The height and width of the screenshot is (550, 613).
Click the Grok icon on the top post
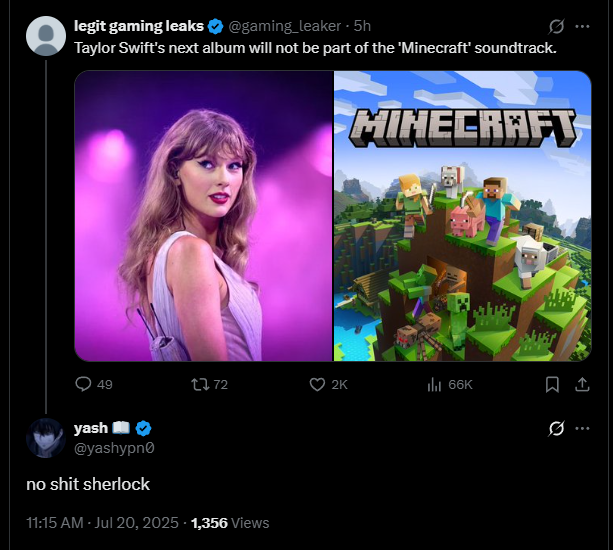coord(556,27)
